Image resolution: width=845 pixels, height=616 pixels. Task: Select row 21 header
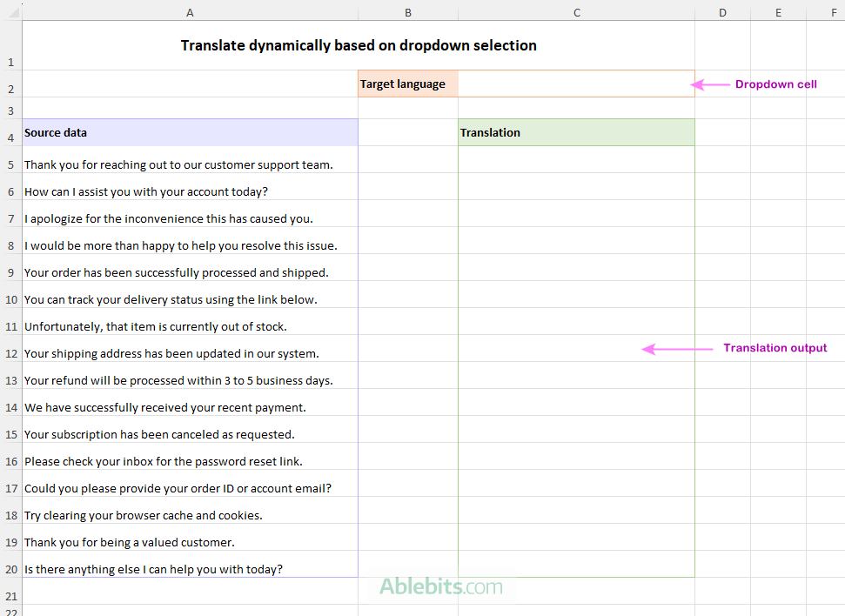tap(10, 591)
